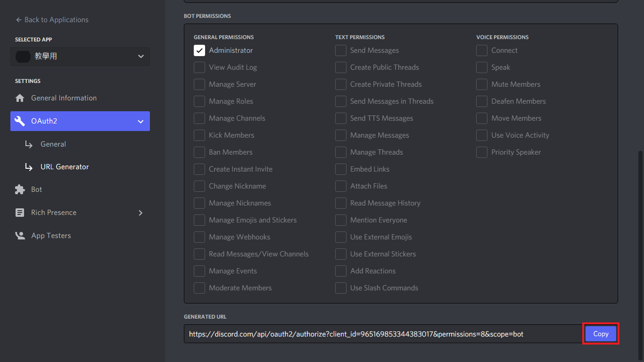
Task: Click the arrow icon beside General sub-item
Action: tap(29, 144)
